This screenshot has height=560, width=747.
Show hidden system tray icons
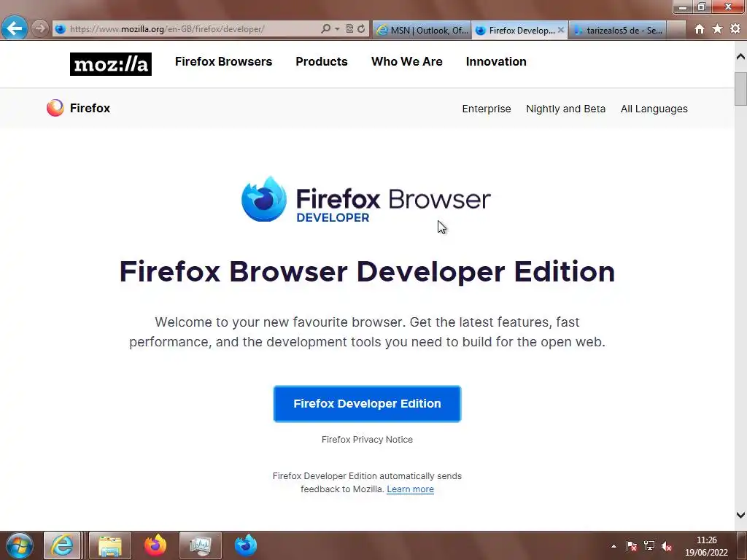pos(614,546)
